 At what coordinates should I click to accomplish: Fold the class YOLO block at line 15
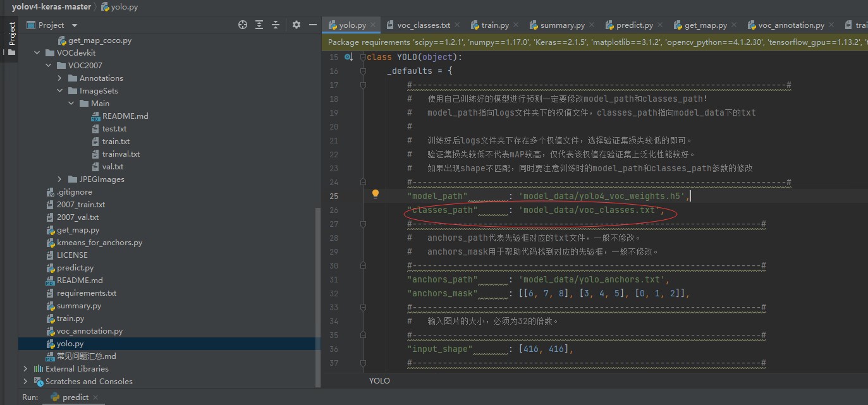pos(363,57)
